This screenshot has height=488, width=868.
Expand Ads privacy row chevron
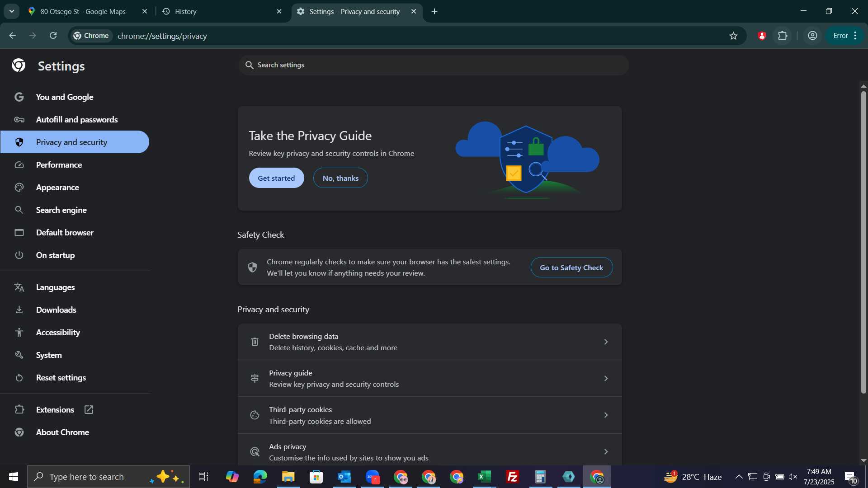click(606, 452)
